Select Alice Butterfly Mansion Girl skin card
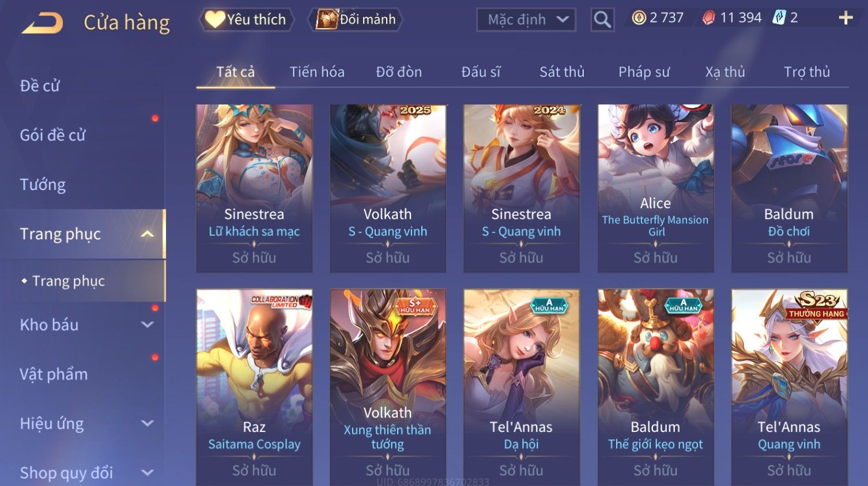The image size is (868, 486). (x=655, y=188)
